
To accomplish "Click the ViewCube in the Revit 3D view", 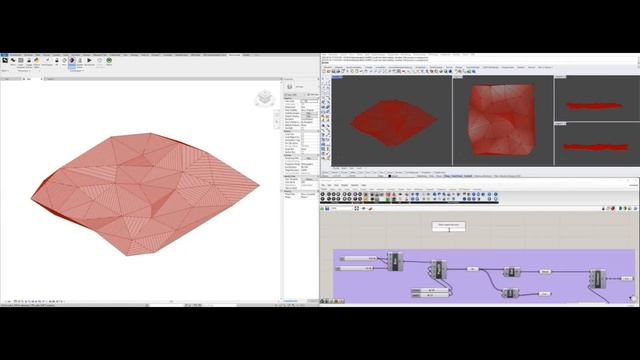I will coord(265,98).
